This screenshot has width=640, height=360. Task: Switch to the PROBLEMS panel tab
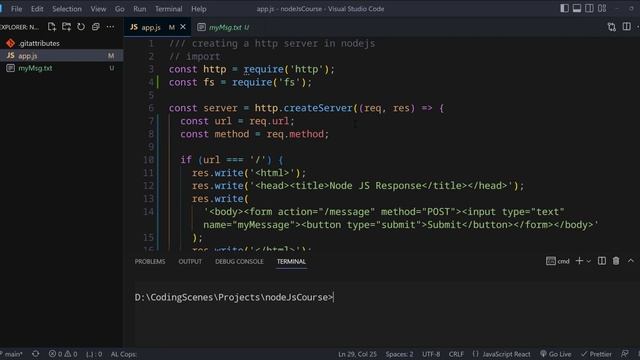[150, 262]
